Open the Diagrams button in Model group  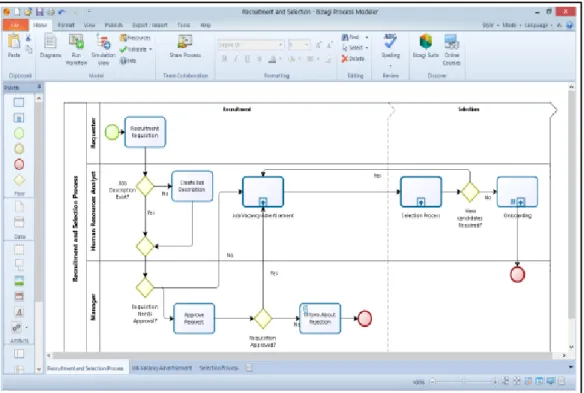click(50, 46)
